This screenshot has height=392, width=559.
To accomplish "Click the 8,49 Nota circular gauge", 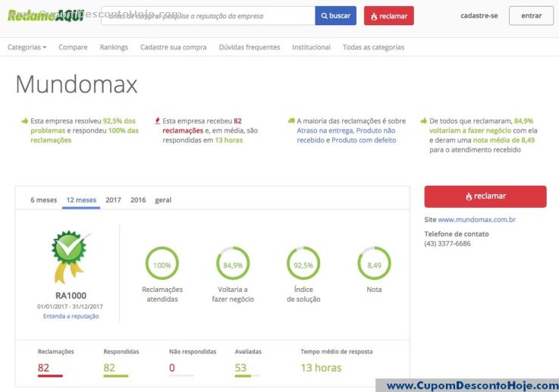I will [x=375, y=264].
